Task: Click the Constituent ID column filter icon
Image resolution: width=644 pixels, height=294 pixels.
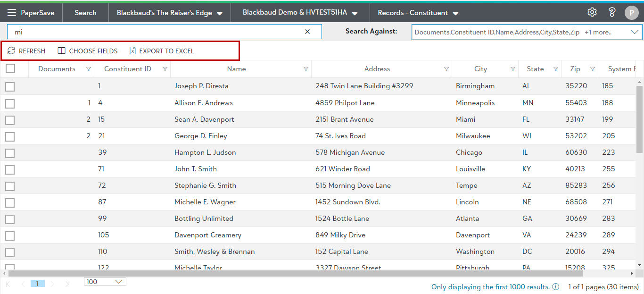Action: coord(165,69)
